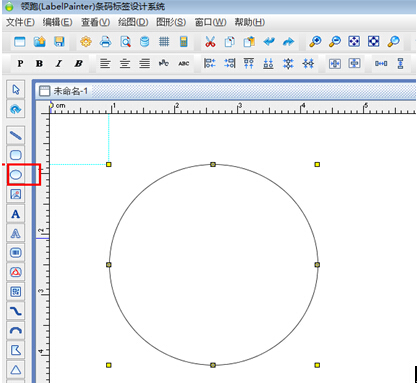Undo last action arrow
The height and width of the screenshot is (383, 417).
[269, 42]
